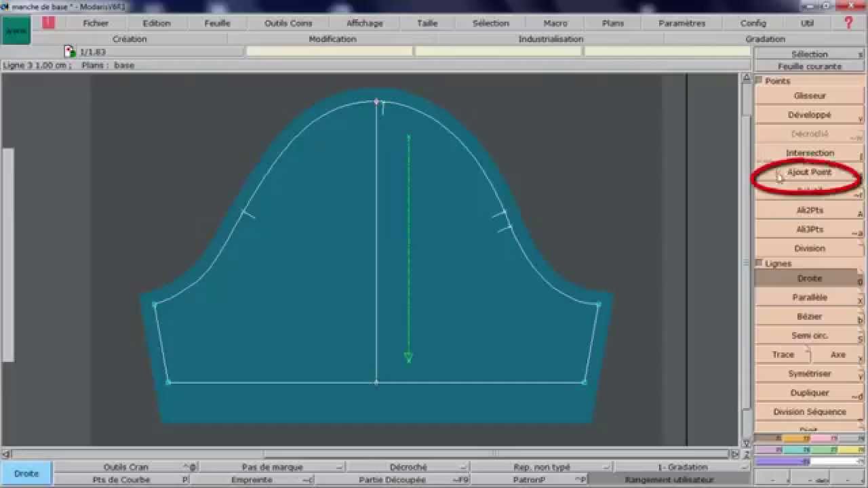This screenshot has width=868, height=488.
Task: Toggle the Décroché option at bottom bar
Action: point(408,467)
